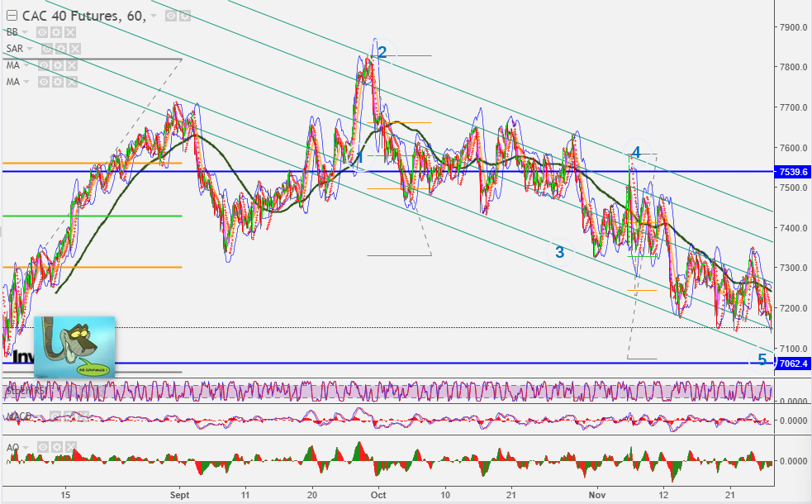
Task: Remove the MACD indicator
Action: click(x=83, y=416)
